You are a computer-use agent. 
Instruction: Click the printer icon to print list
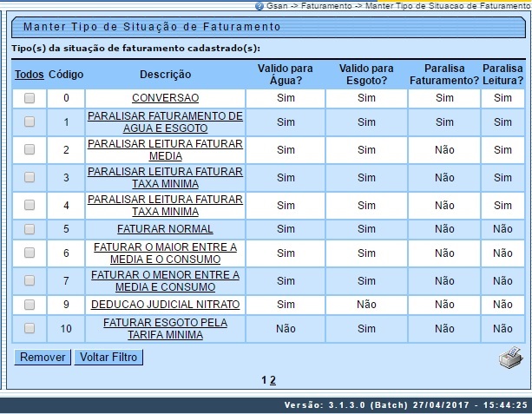[511, 357]
